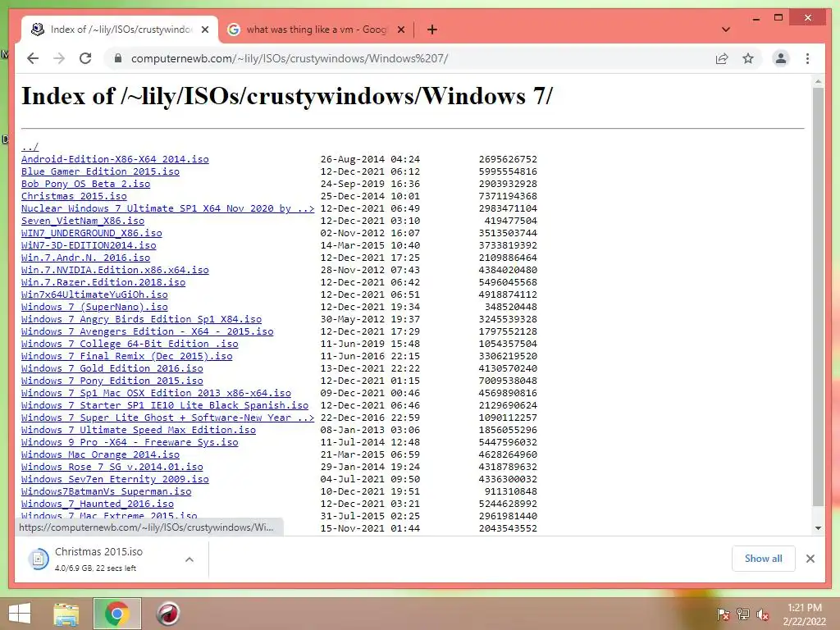Open the taskbar clock showing 1:21 PM
Image resolution: width=840 pixels, height=630 pixels.
(804, 614)
